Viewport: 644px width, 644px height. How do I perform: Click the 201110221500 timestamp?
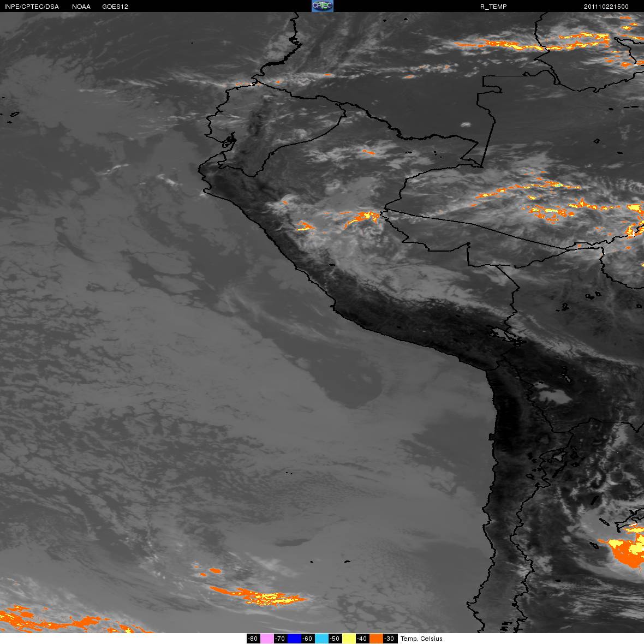[606, 7]
